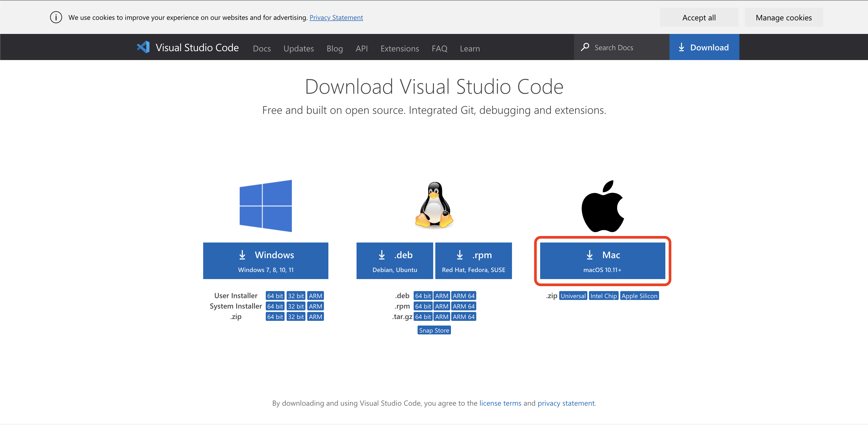
Task: Go to the Updates page
Action: coord(299,49)
